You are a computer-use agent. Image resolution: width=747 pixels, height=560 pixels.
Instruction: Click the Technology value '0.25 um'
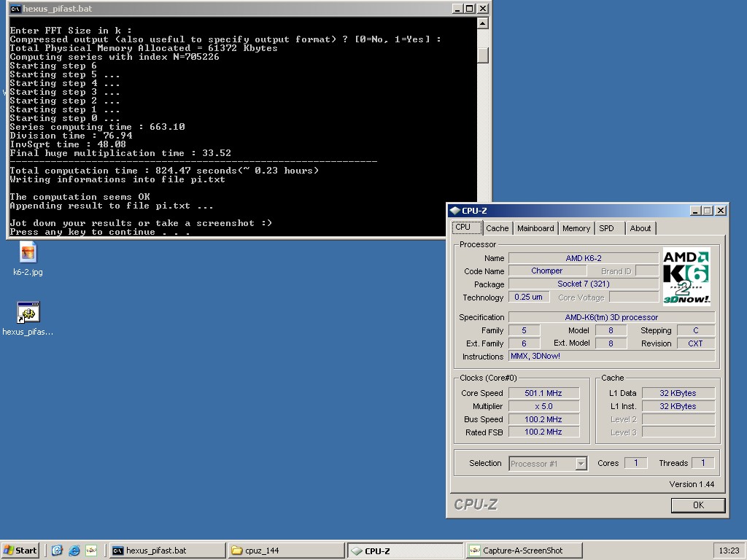click(x=529, y=297)
